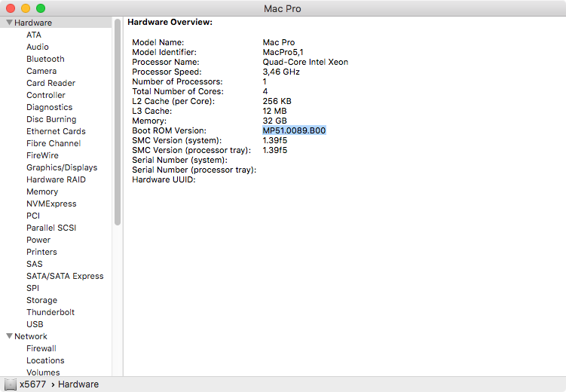Open the Ethernet Cards section
566x392 pixels.
(x=56, y=131)
